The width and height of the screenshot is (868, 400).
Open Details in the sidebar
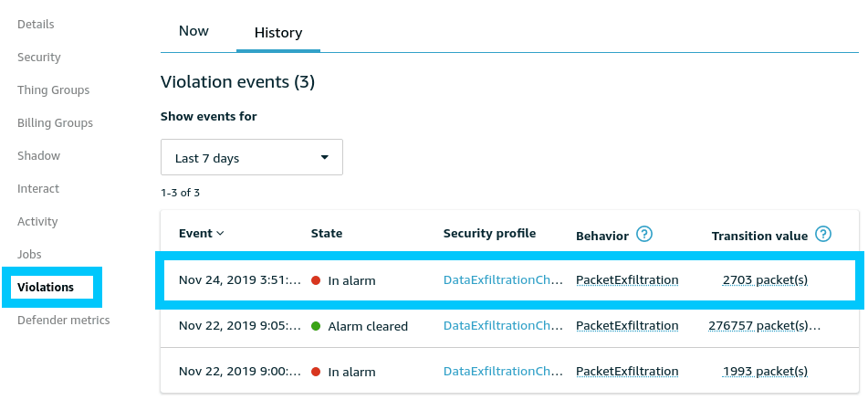click(x=36, y=24)
